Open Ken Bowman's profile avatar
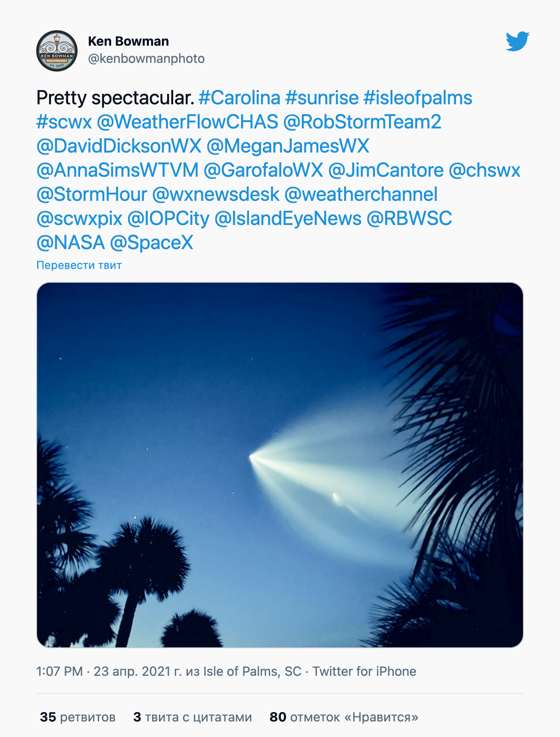 (57, 51)
